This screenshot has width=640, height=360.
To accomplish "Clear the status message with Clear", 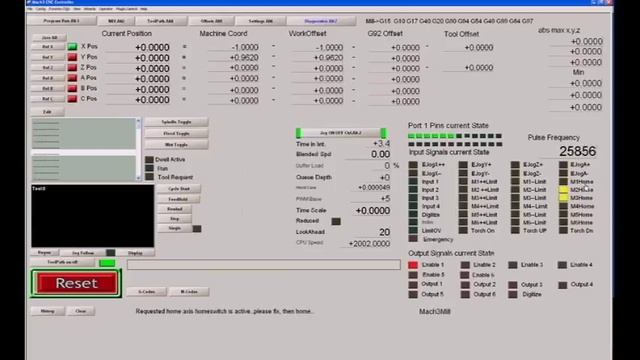I will [81, 311].
